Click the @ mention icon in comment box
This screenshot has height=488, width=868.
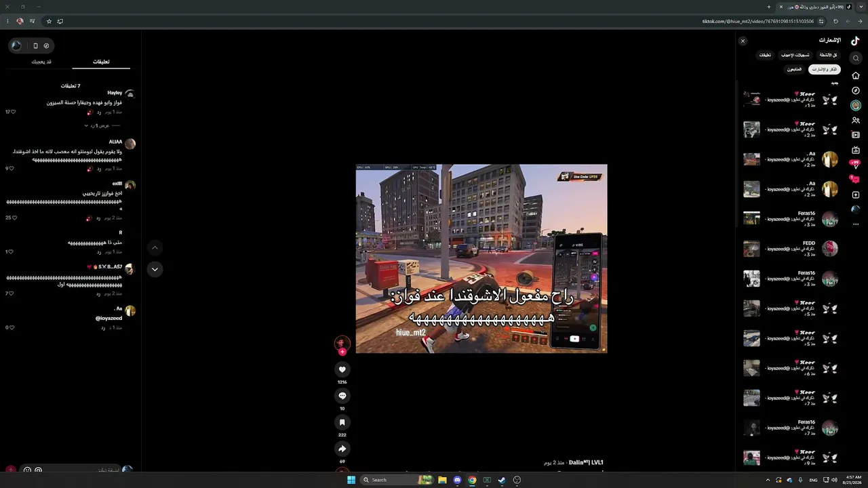pyautogui.click(x=38, y=470)
